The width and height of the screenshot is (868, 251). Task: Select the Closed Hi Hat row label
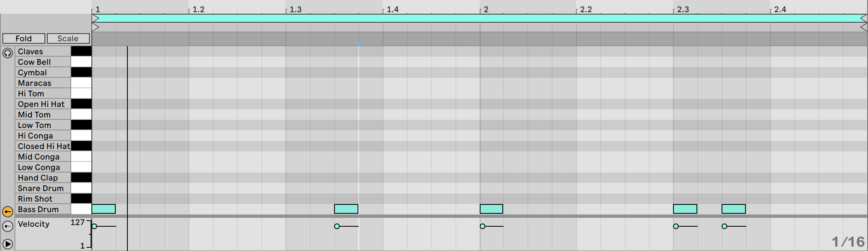coord(44,146)
